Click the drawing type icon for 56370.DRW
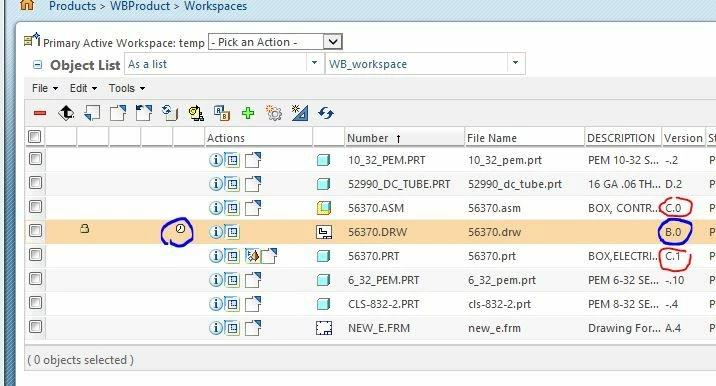The height and width of the screenshot is (386, 716). (324, 232)
